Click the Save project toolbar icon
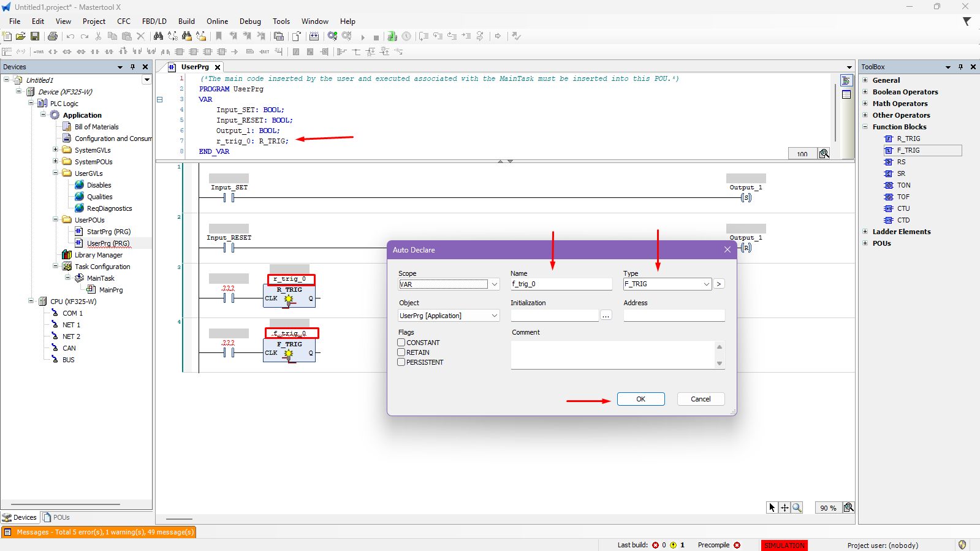Viewport: 980px width, 551px height. point(35,37)
